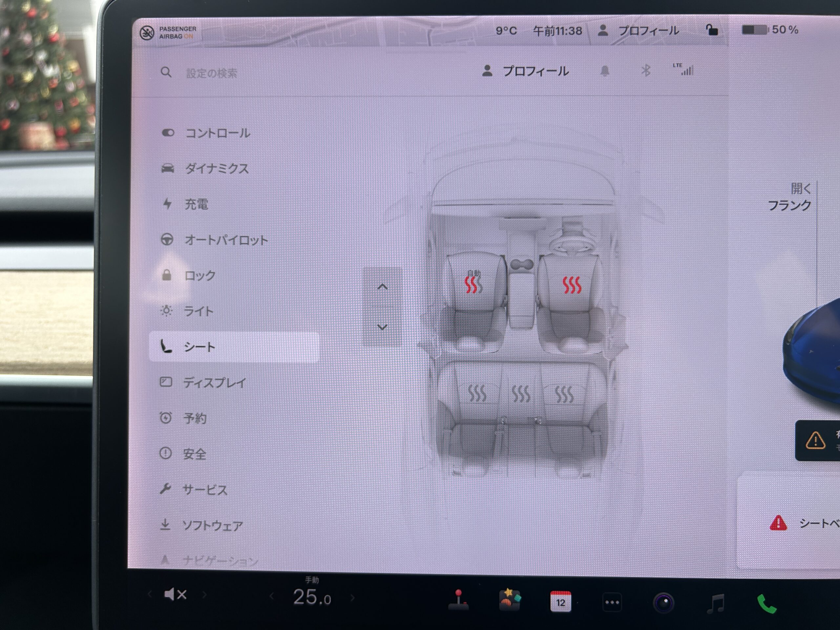The width and height of the screenshot is (840, 630).
Task: Open the コントロール menu
Action: point(217,133)
